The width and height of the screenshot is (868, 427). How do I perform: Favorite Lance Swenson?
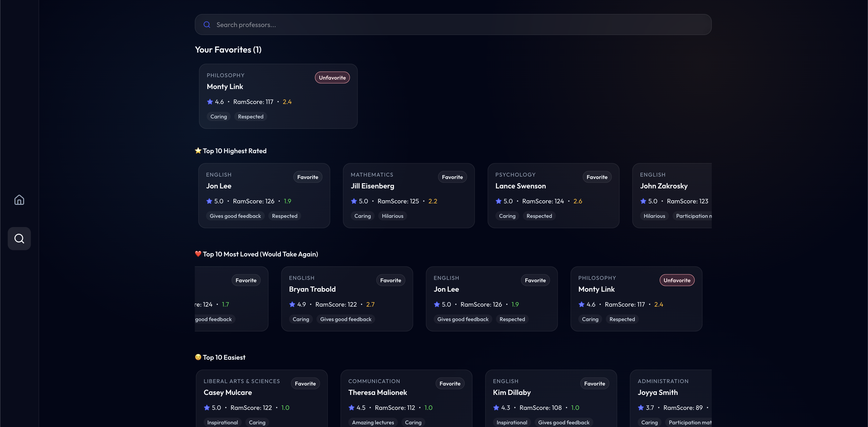(597, 177)
